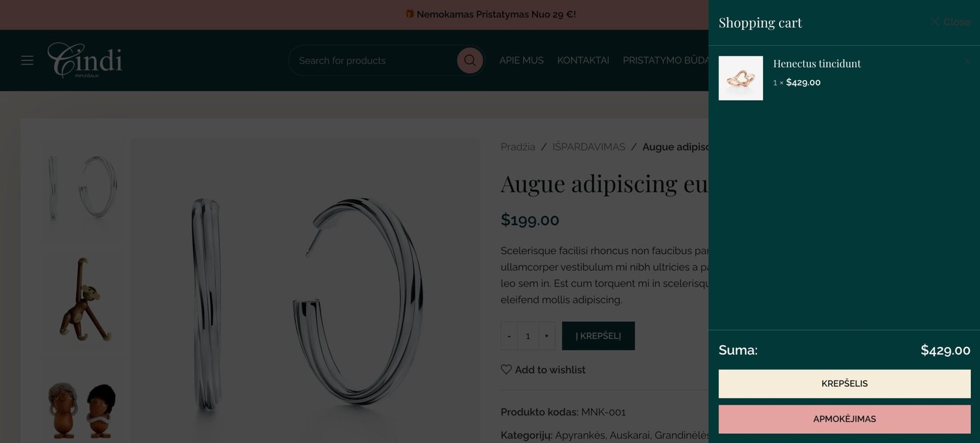Click the round search magnifier button

click(x=470, y=61)
